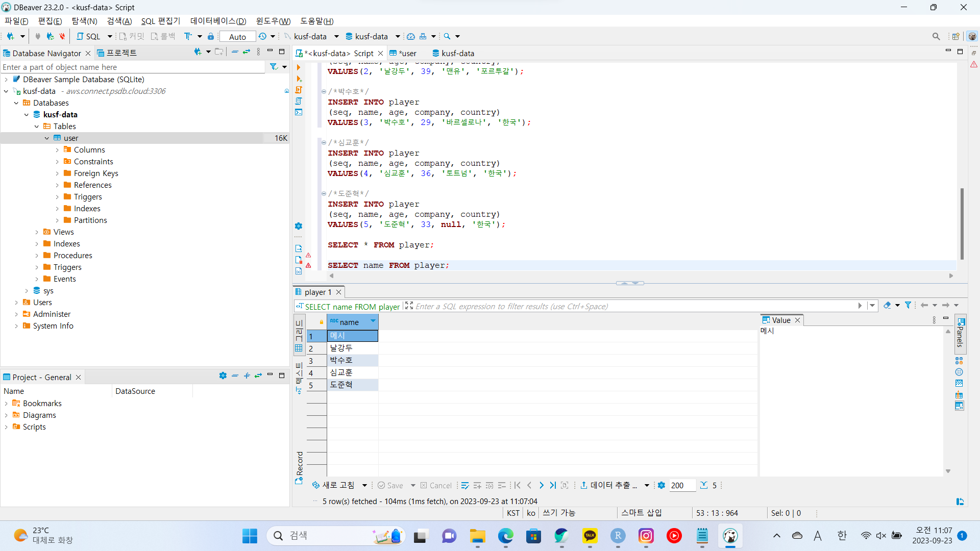The height and width of the screenshot is (551, 980).
Task: Collapse the user table tree node
Action: pyautogui.click(x=46, y=138)
